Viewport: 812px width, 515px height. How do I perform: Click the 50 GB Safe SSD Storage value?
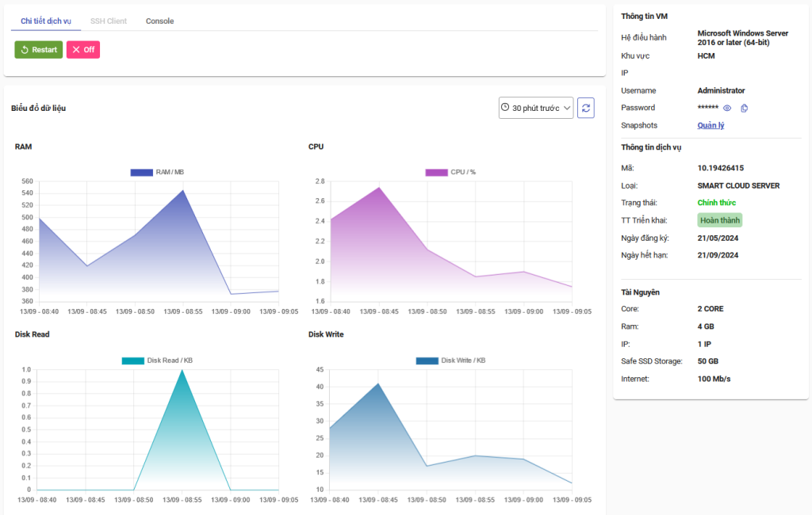point(707,361)
